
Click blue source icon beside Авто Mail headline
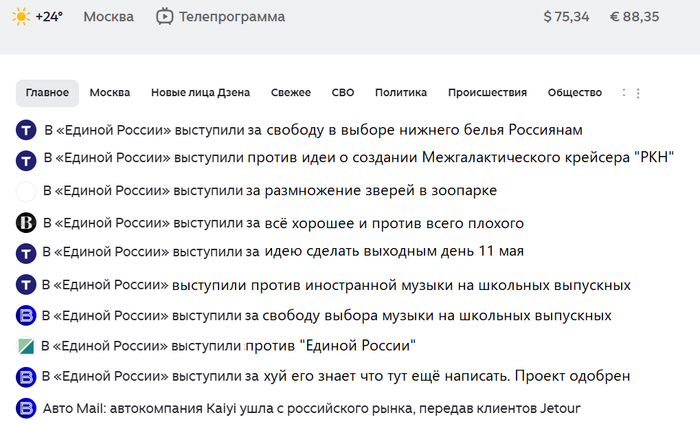point(26,408)
